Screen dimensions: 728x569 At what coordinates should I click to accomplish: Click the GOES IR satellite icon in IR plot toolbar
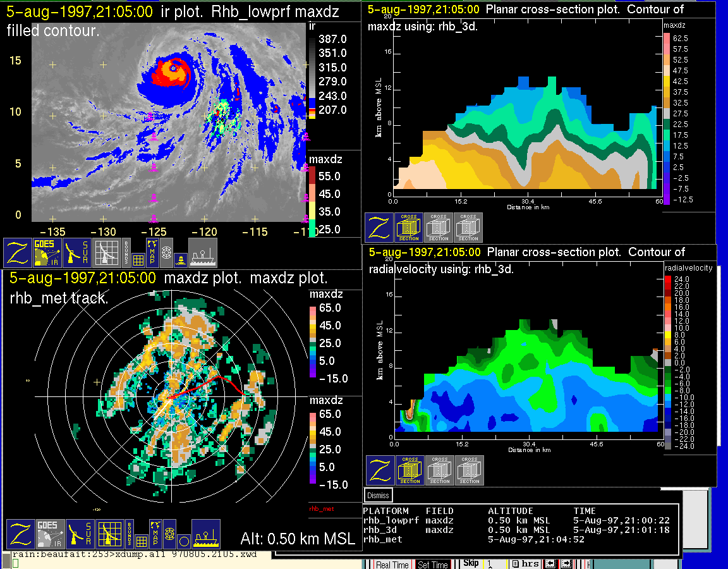pyautogui.click(x=48, y=252)
